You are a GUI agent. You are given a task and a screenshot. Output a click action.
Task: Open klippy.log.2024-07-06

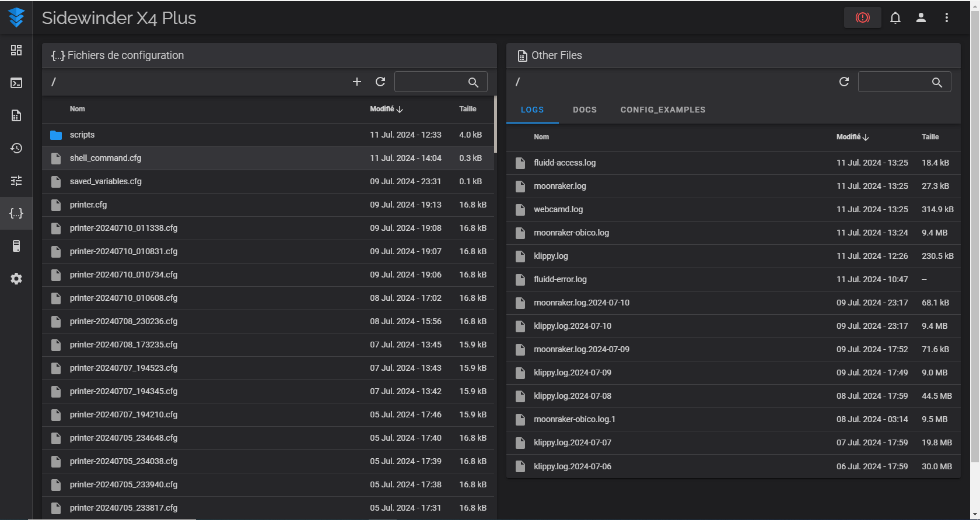pos(733,466)
